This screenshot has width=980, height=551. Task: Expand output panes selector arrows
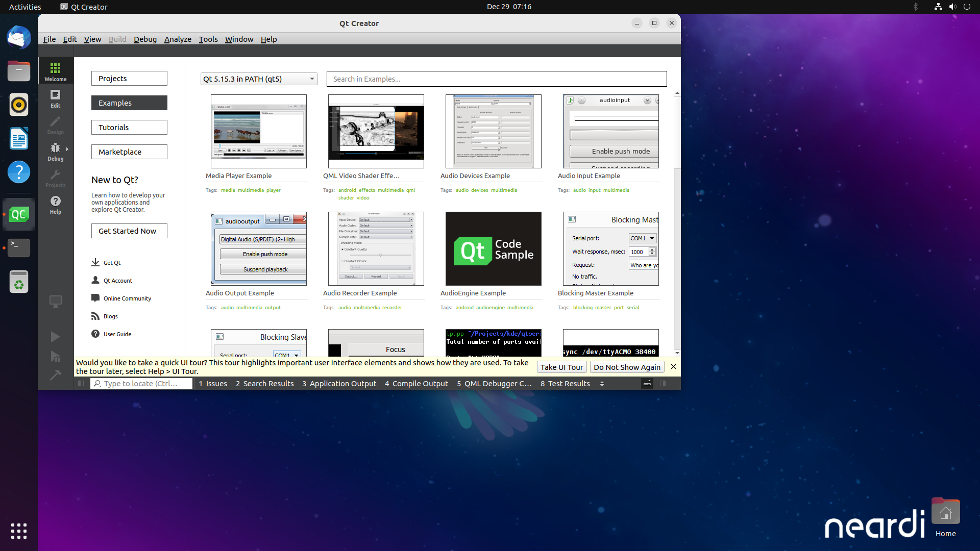click(602, 383)
